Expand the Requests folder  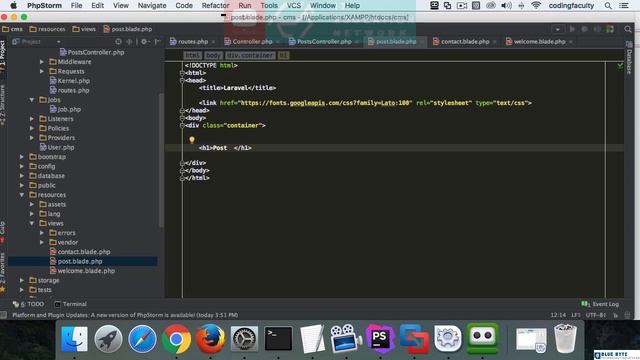tap(42, 71)
